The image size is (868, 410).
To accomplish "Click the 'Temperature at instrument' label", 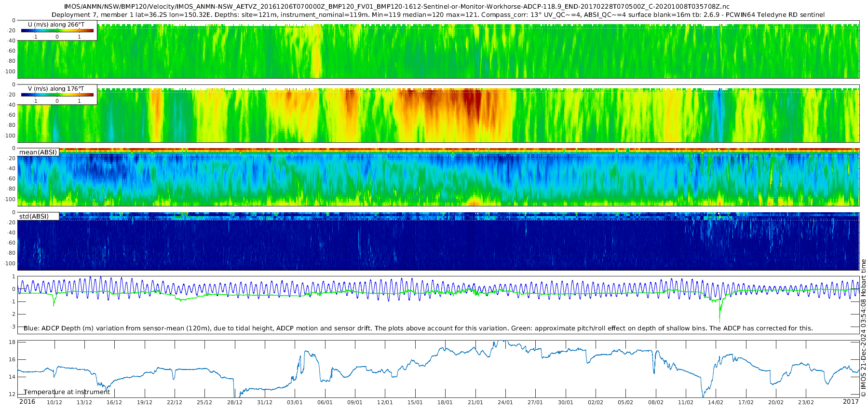I will [67, 392].
